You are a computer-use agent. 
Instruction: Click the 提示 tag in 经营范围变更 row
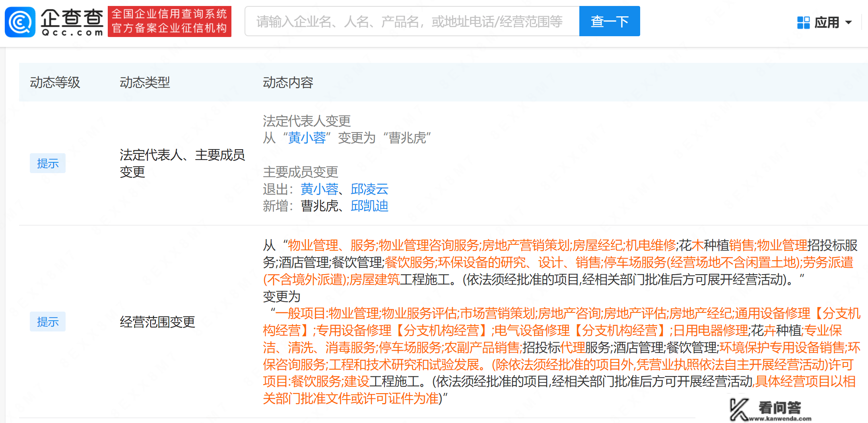coord(48,322)
